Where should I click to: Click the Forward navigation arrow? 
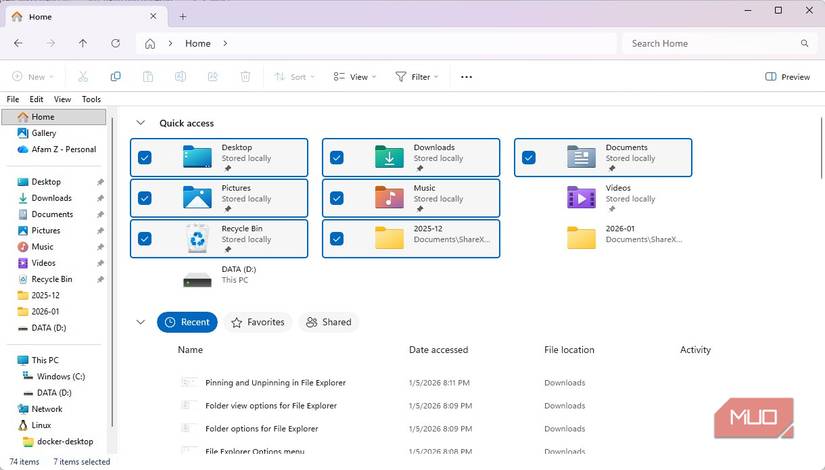[x=51, y=43]
